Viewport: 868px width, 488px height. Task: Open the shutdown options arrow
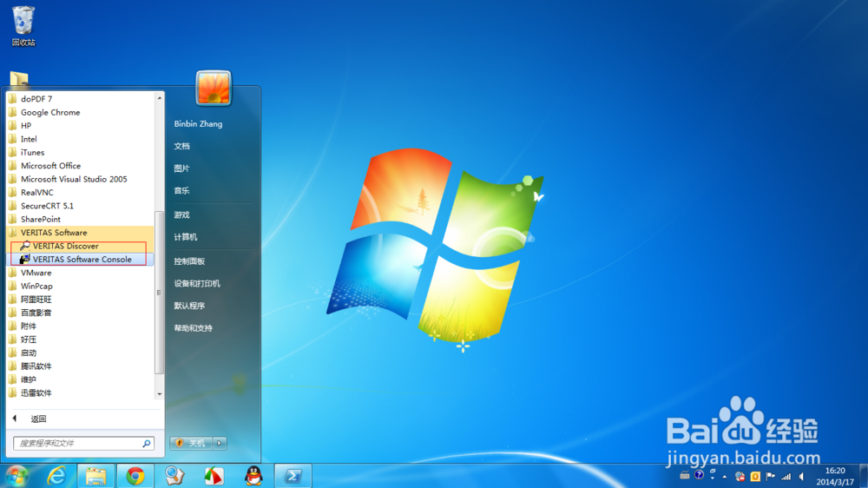pos(220,443)
